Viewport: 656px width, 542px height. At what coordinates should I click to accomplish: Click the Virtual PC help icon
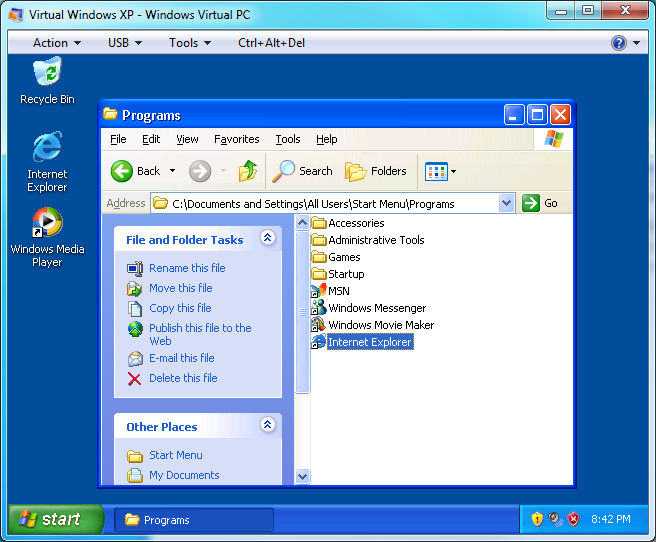click(619, 43)
